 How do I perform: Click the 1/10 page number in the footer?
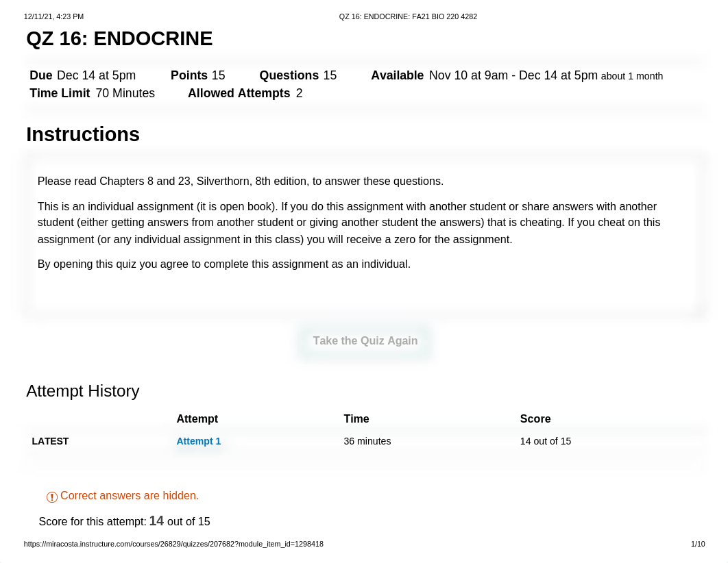(698, 544)
